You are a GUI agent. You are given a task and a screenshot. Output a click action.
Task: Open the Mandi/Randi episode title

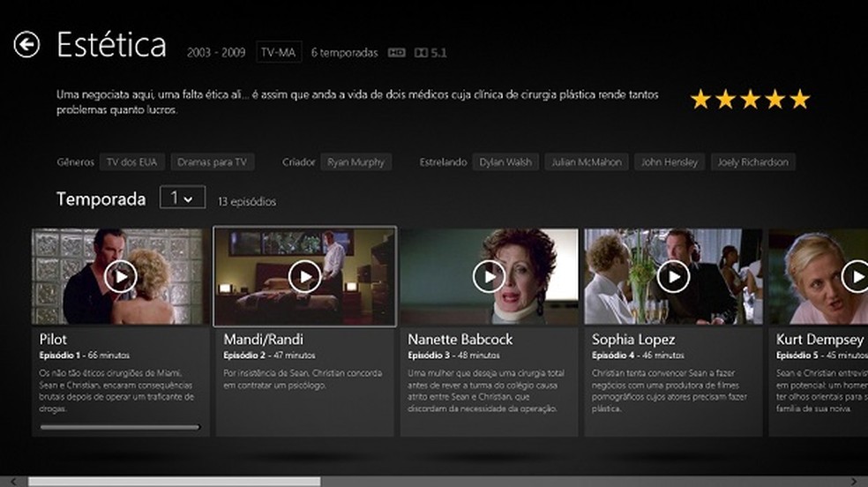[x=264, y=340]
